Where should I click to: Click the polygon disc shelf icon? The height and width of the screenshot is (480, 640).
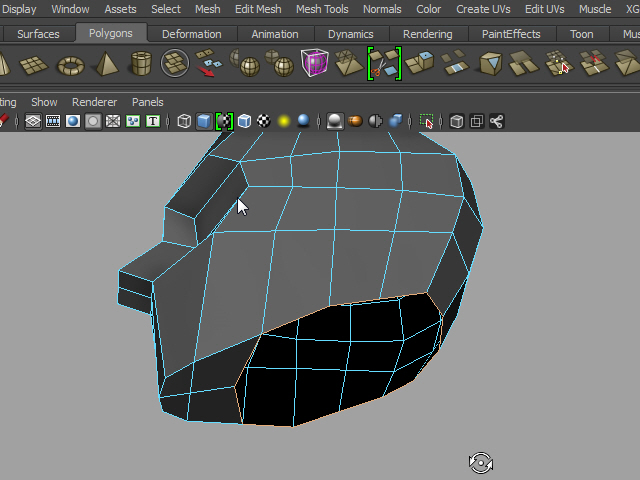tap(176, 65)
